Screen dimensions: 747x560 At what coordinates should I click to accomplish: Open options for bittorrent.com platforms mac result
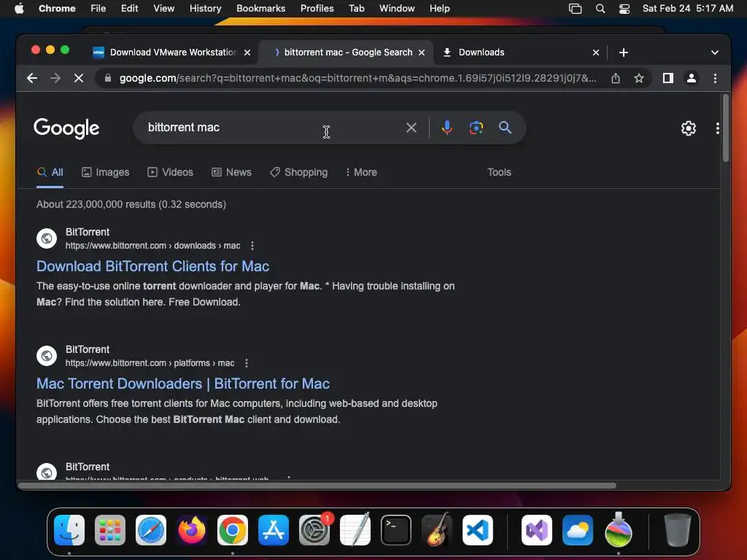(247, 363)
